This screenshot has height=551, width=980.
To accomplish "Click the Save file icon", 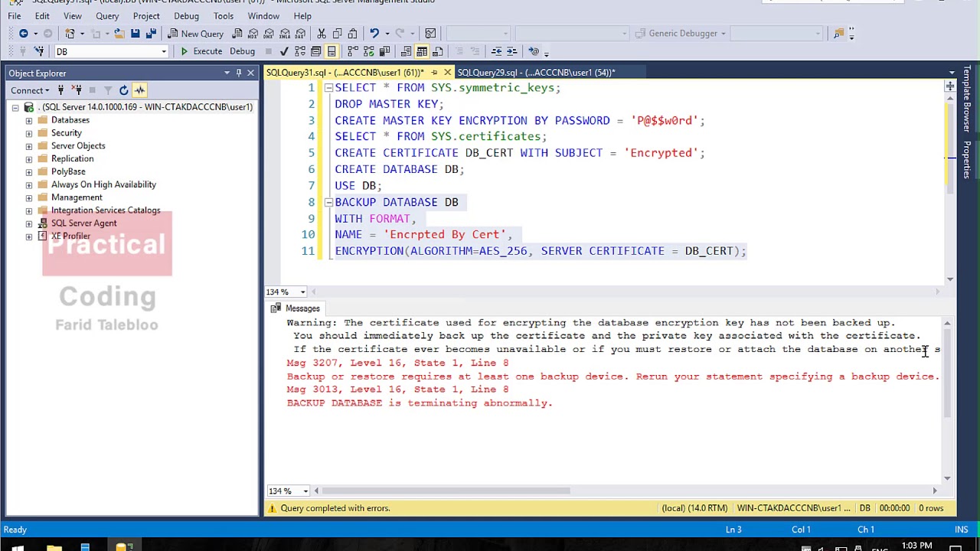I will pyautogui.click(x=135, y=33).
